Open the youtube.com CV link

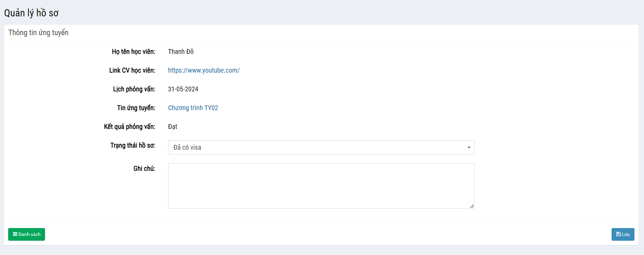click(x=204, y=71)
